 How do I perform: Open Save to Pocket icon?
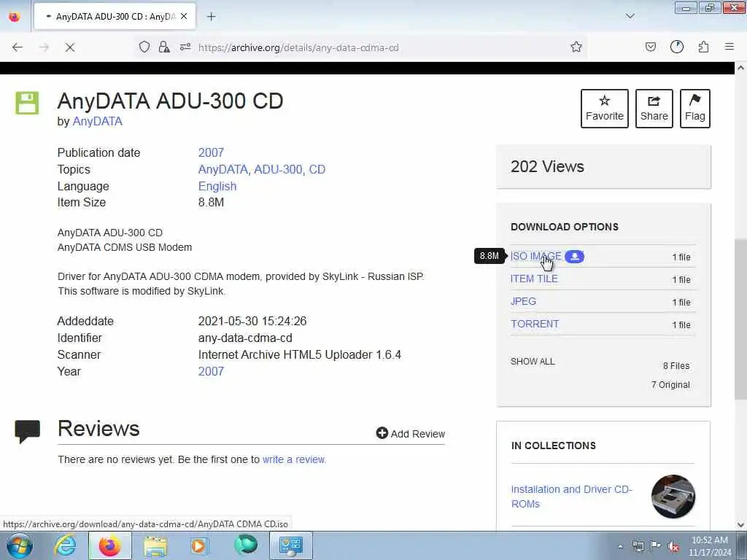pyautogui.click(x=650, y=47)
